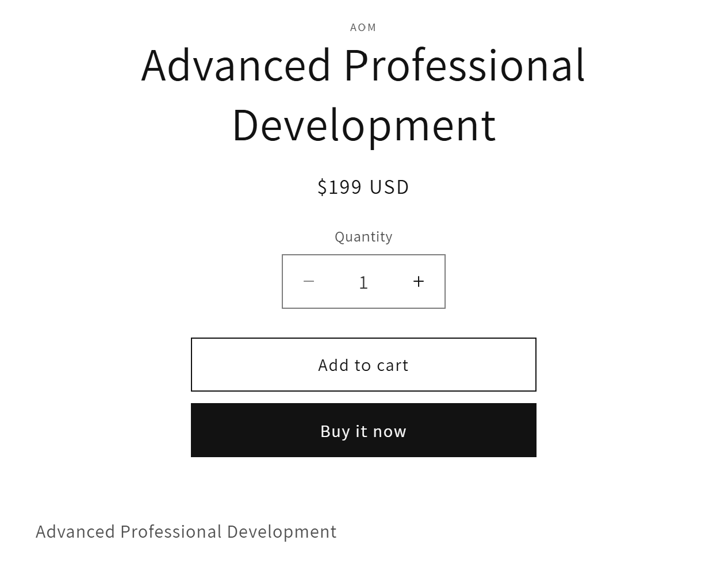Choose the black Buy it now button
728x567 pixels.
(363, 430)
